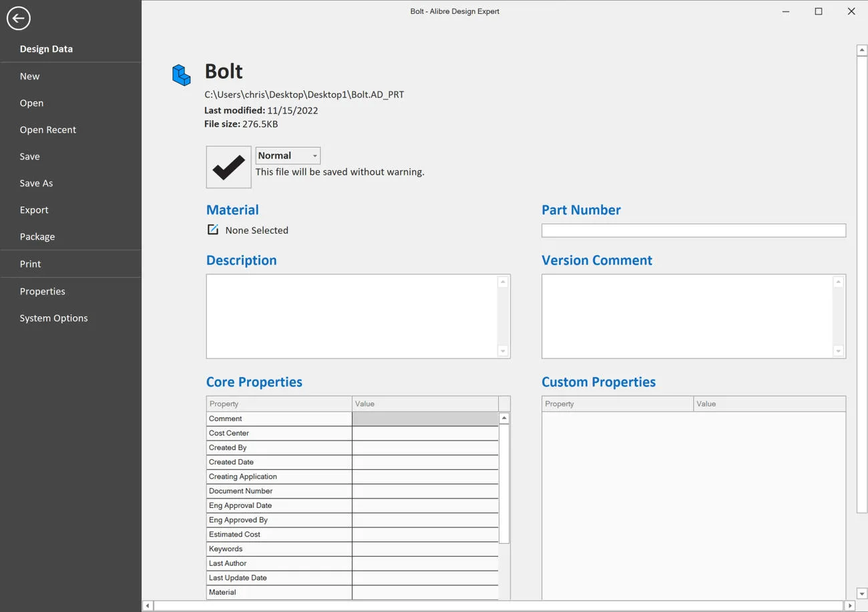The width and height of the screenshot is (868, 612).
Task: Click main page scroll down arrow
Action: (x=862, y=593)
